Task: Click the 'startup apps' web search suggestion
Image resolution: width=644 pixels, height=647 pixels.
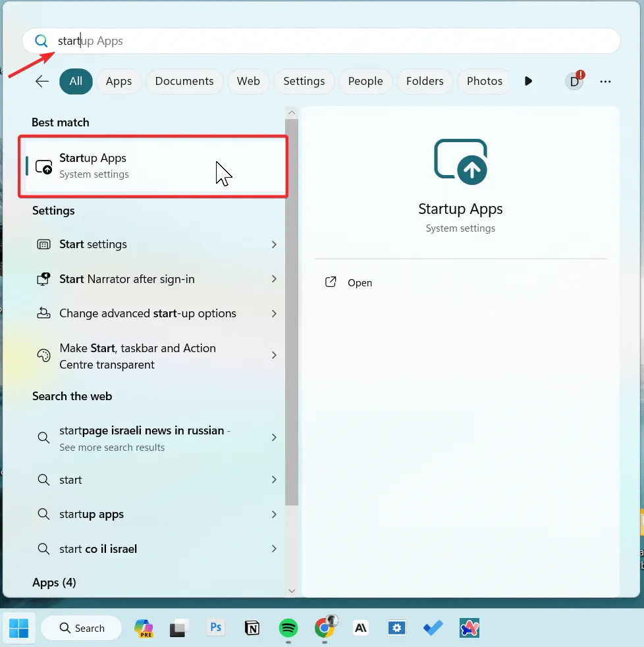Action: pyautogui.click(x=154, y=514)
